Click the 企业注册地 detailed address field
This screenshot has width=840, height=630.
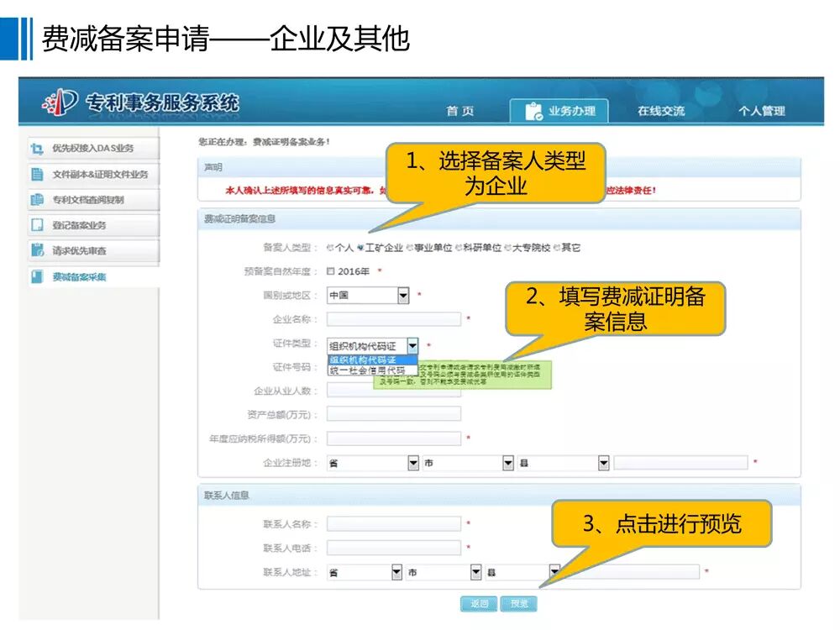[680, 463]
